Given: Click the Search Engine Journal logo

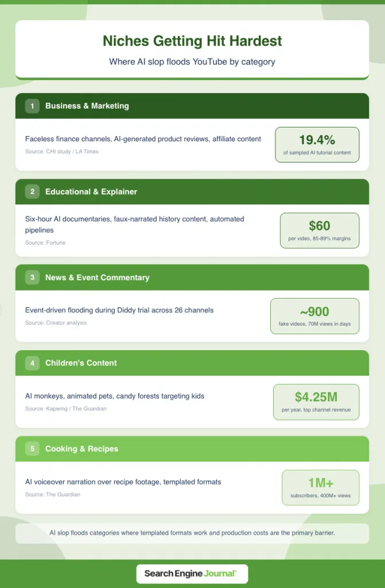Looking at the screenshot, I should [192, 573].
